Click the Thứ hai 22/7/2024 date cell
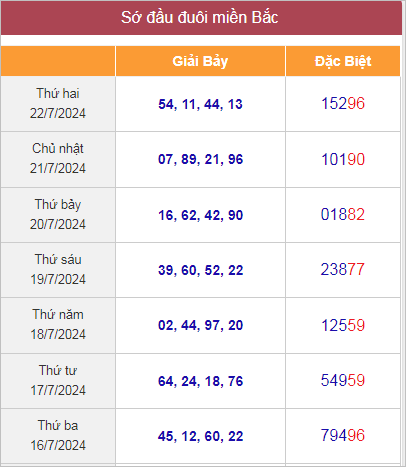This screenshot has height=467, width=406. tap(58, 104)
